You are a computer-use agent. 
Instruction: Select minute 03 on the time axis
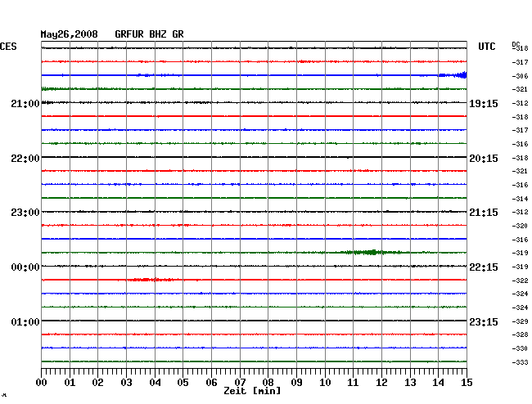126,383
